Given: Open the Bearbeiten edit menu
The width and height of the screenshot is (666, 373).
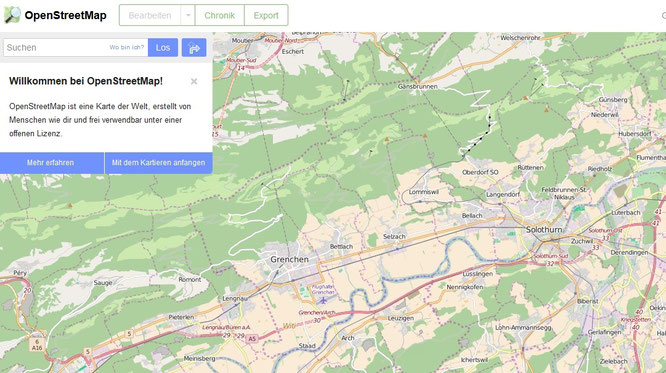Looking at the screenshot, I should click(x=150, y=15).
